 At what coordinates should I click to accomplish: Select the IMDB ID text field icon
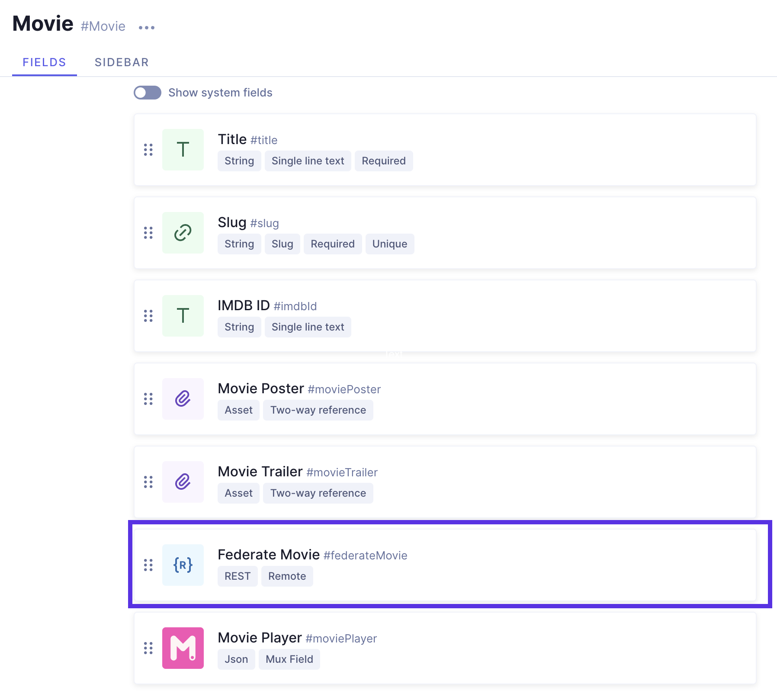[183, 315]
